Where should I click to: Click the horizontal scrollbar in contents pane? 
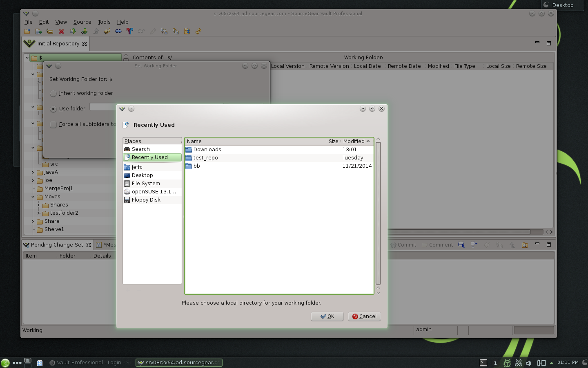tap(459, 232)
